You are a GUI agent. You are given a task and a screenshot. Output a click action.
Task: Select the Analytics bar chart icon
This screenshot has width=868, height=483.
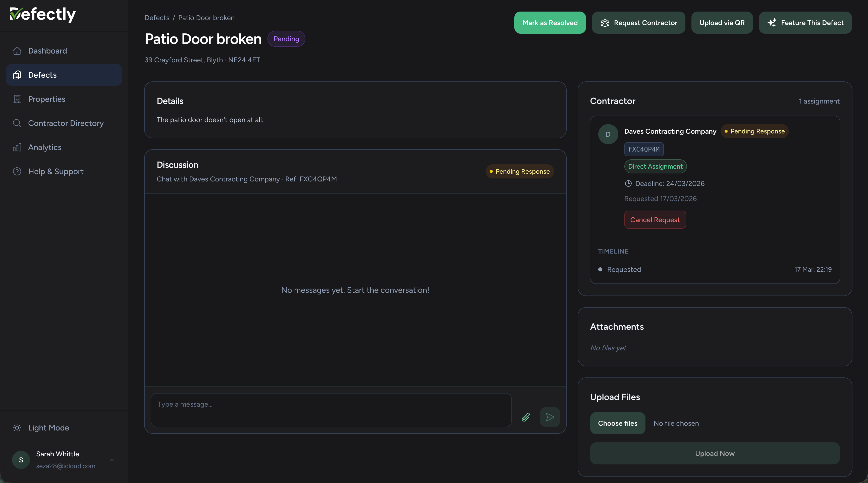click(17, 147)
